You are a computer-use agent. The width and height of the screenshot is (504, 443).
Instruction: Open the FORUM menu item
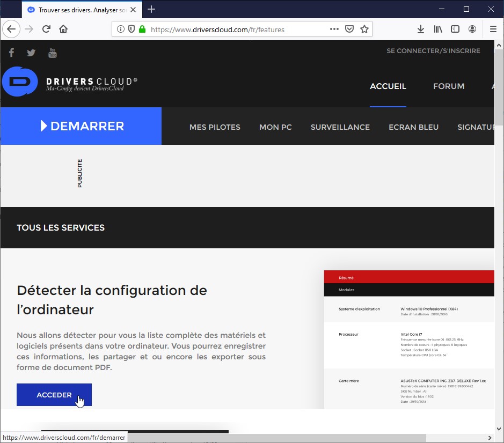pyautogui.click(x=449, y=86)
